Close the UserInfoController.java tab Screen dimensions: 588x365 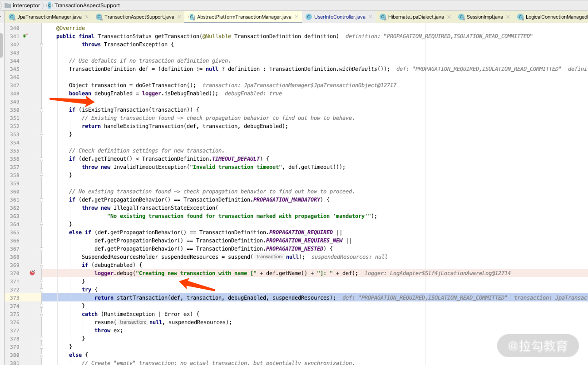click(x=371, y=17)
